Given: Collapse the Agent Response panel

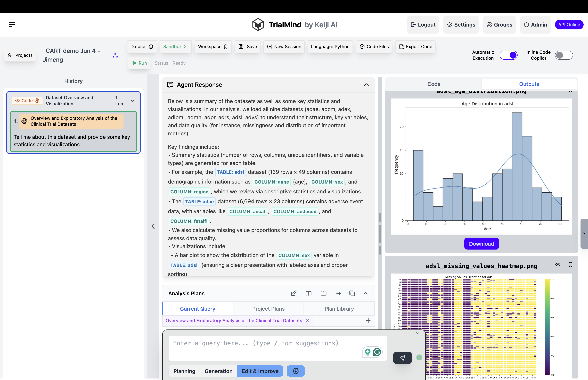Looking at the screenshot, I should 366,85.
